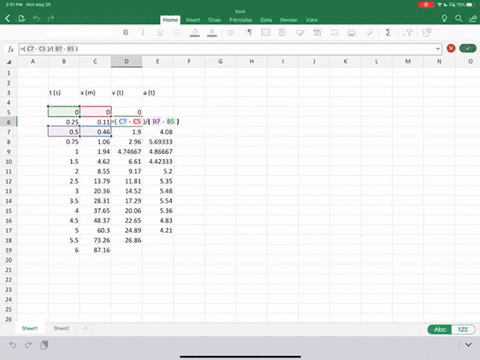The width and height of the screenshot is (480, 360).
Task: Click the cell containing 5.69333
Action: tap(158, 142)
